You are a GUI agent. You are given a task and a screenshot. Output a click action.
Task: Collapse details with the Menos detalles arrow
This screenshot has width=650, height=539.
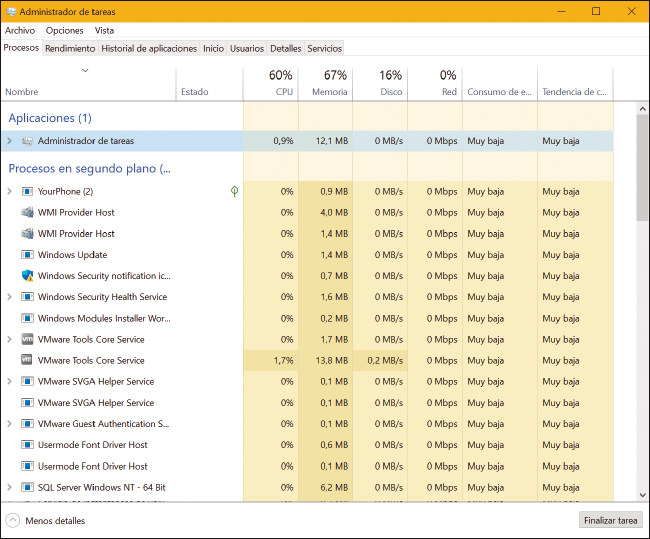13,520
